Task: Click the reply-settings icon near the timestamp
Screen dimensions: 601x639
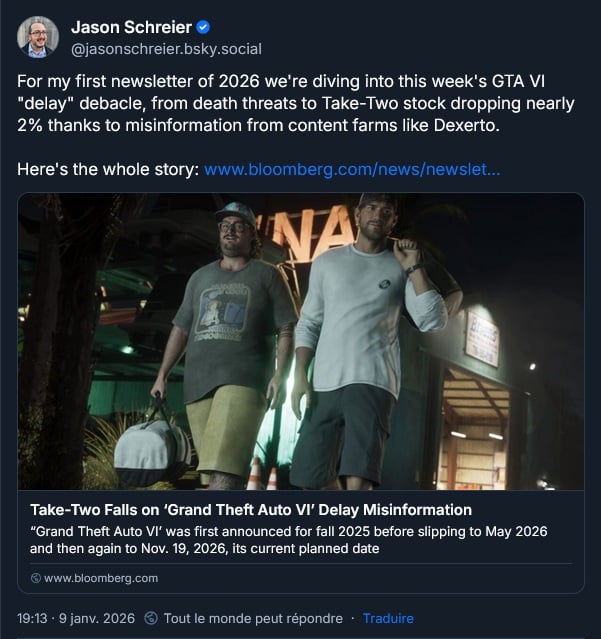Action: [151, 618]
